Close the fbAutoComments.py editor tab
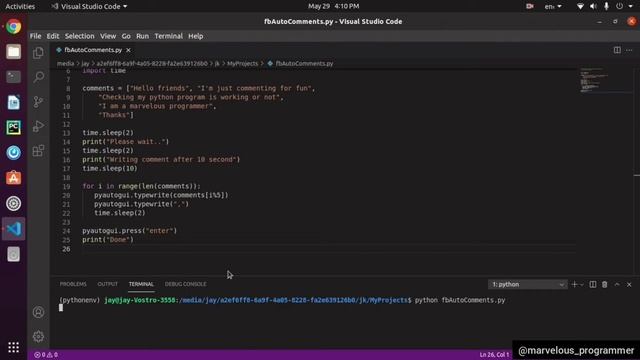Image resolution: width=640 pixels, height=360 pixels. coord(128,50)
